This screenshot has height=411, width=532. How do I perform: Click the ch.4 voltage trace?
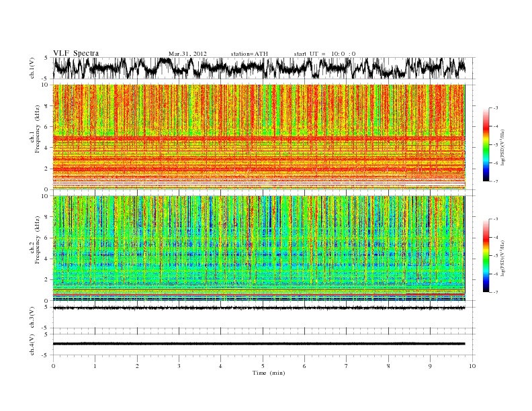(x=259, y=344)
